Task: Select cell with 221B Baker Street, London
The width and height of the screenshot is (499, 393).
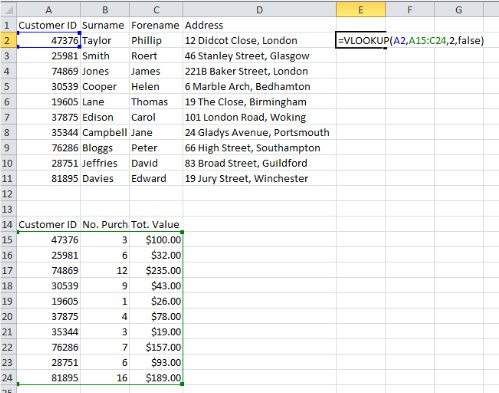Action: (259, 71)
